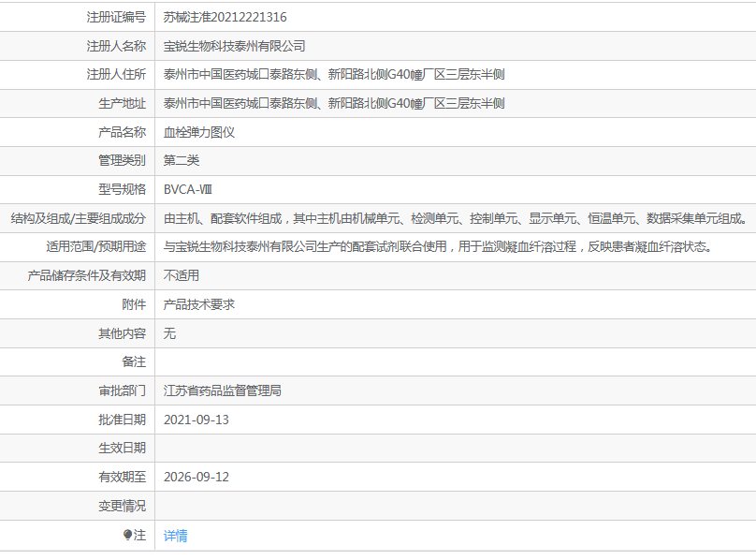The image size is (756, 560).
Task: Click the 注册人住所 address value
Action: coord(334,75)
